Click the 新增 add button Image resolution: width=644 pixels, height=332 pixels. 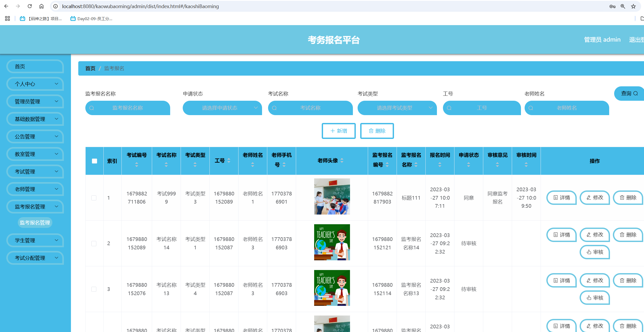(338, 131)
